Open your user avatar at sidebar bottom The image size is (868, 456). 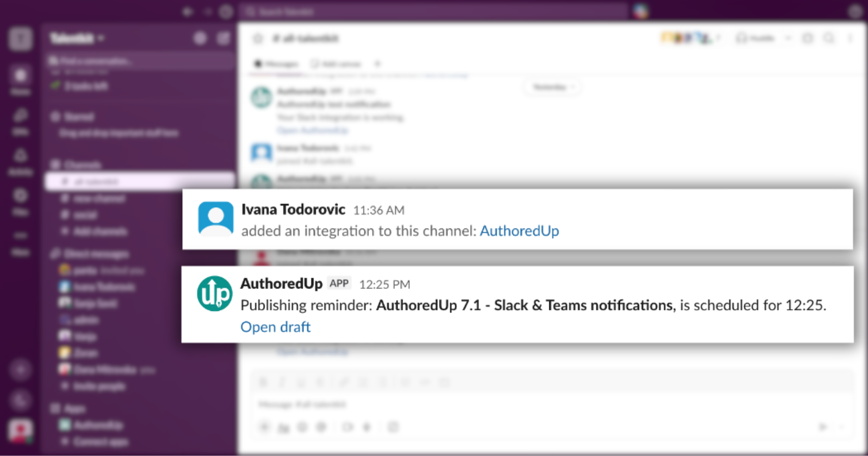point(20,431)
